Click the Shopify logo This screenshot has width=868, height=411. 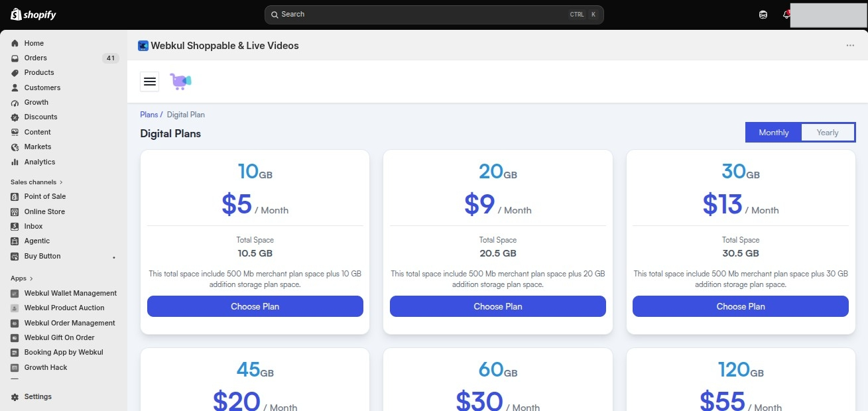pos(33,14)
